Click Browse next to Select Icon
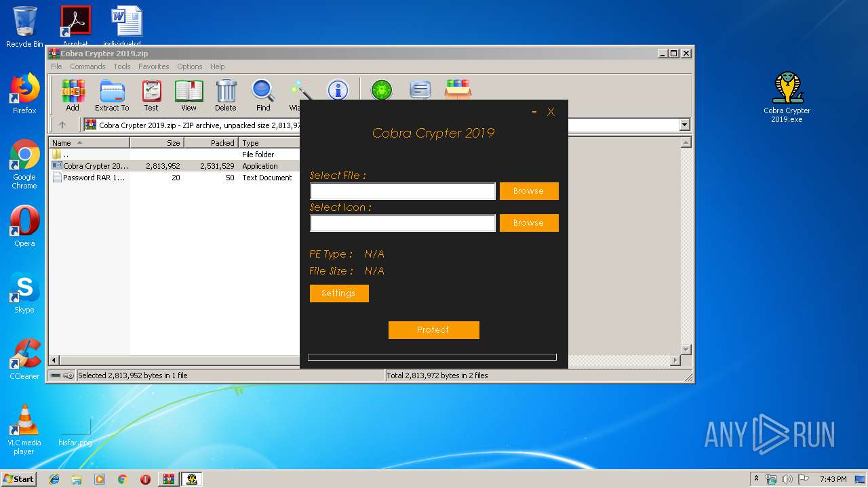Screen dimensions: 868x488 [529, 223]
